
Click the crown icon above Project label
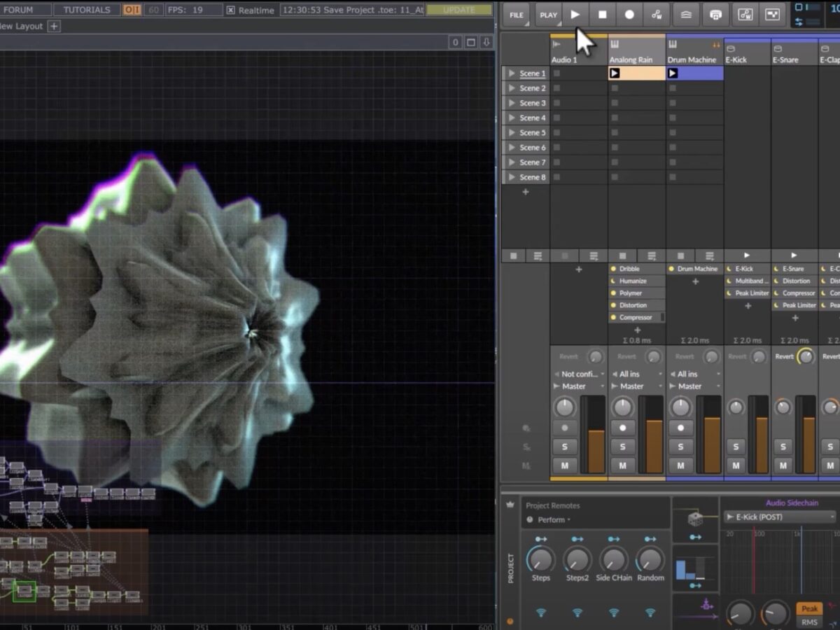point(510,505)
